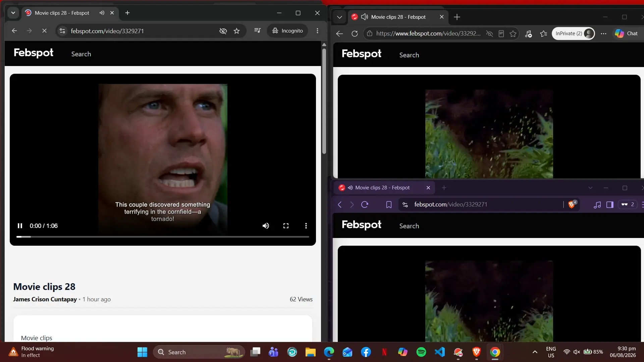Play the video thumbnail in Edge window
Image resolution: width=644 pixels, height=362 pixels.
[489, 127]
